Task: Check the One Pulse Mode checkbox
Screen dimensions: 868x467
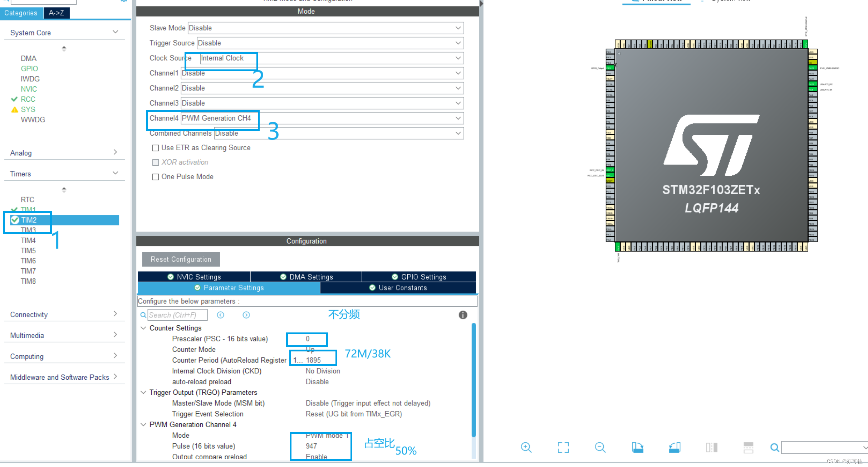Action: click(156, 177)
